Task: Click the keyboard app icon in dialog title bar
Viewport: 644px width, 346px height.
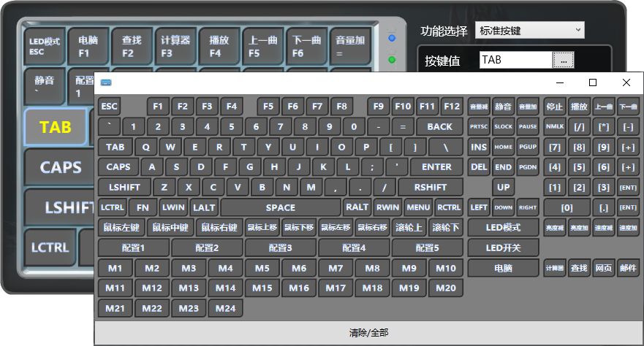Action: [x=106, y=82]
